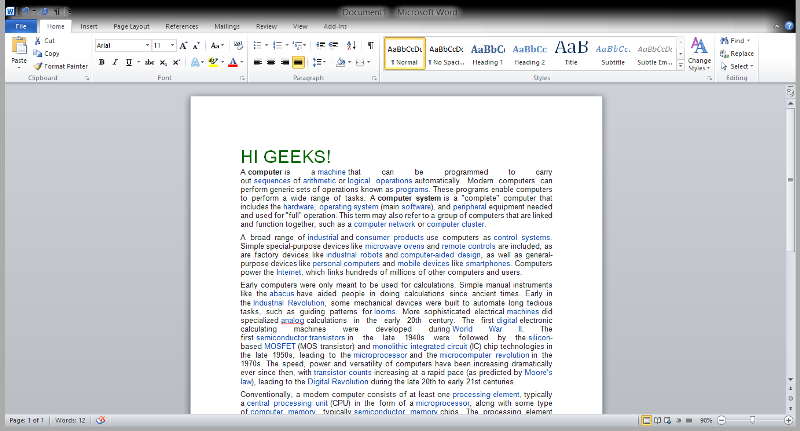Open the font name dropdown (Arial)
The image size is (800, 431).
(x=147, y=45)
